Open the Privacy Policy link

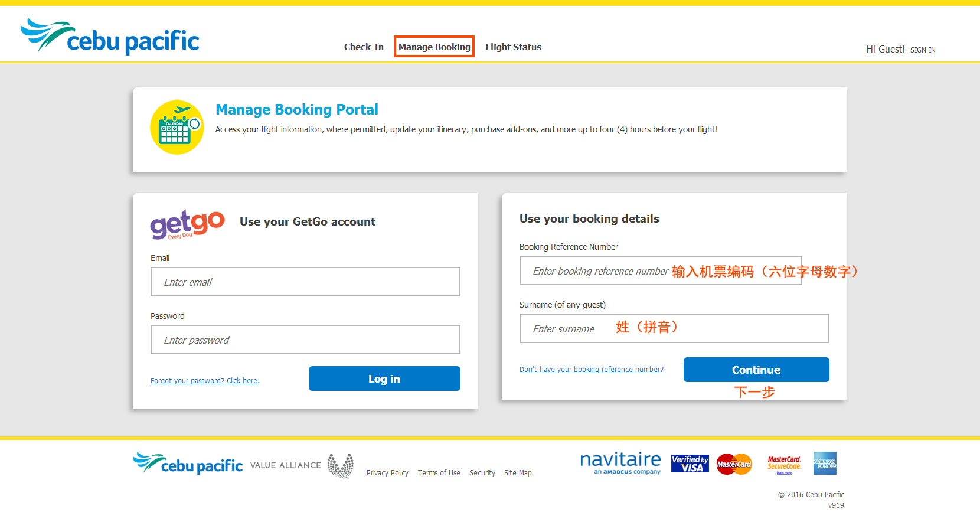pyautogui.click(x=387, y=473)
